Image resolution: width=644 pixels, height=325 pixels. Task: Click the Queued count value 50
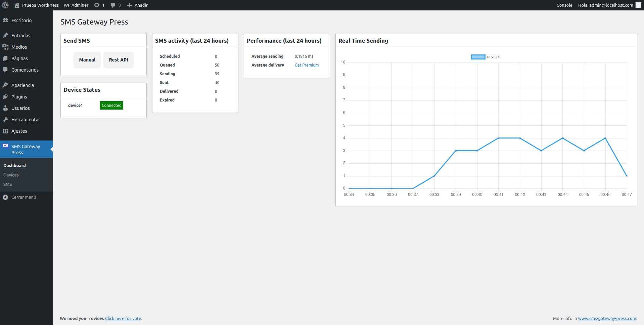pos(217,65)
